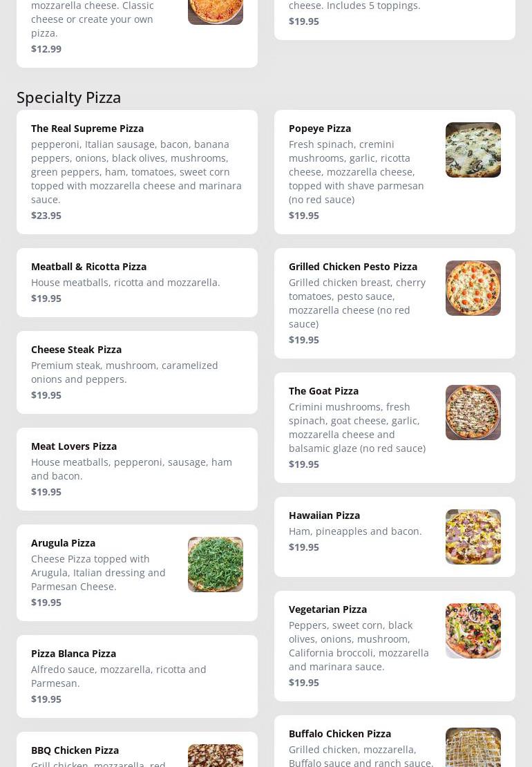Select the $12.99 cheese pizza price
This screenshot has width=532, height=767.
click(x=46, y=49)
